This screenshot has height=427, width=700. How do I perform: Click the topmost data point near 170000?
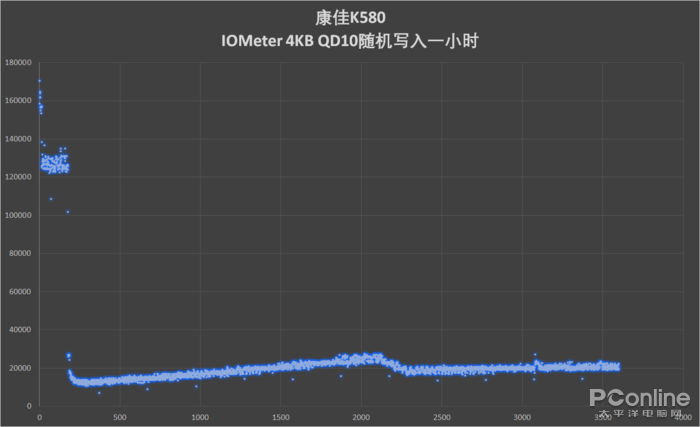(39, 81)
